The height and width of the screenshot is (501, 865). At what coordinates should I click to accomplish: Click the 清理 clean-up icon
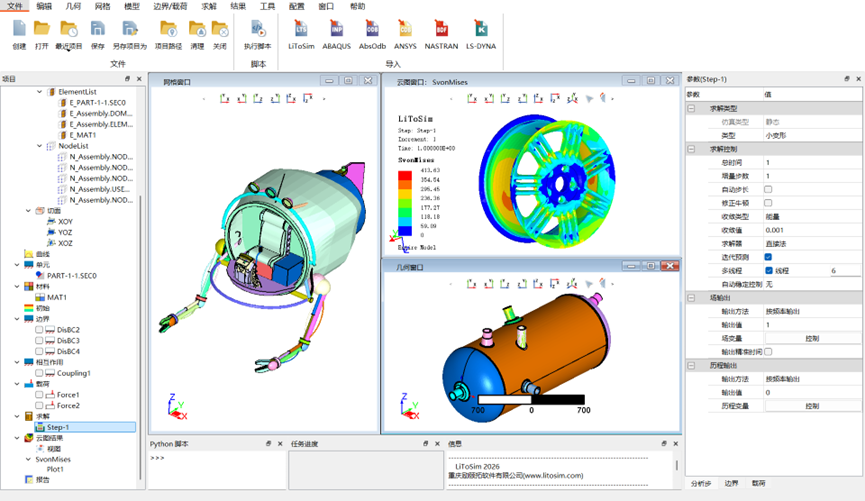(x=197, y=29)
